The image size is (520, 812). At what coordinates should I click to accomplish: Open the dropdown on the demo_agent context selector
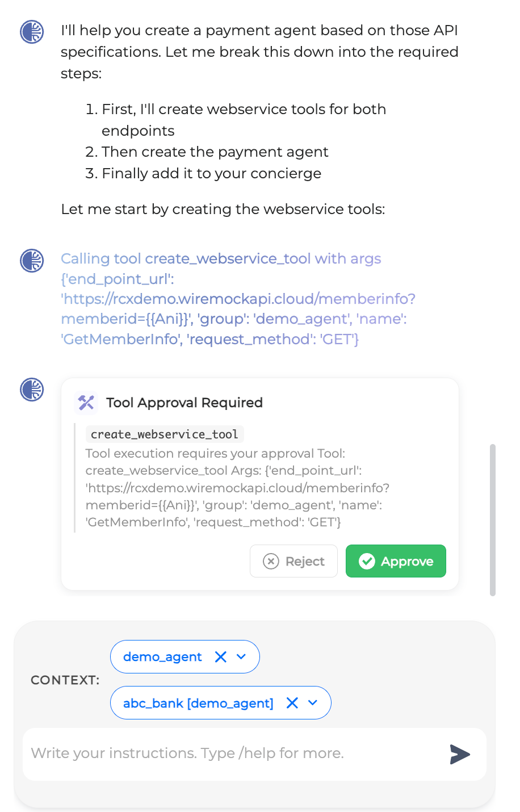(x=241, y=656)
